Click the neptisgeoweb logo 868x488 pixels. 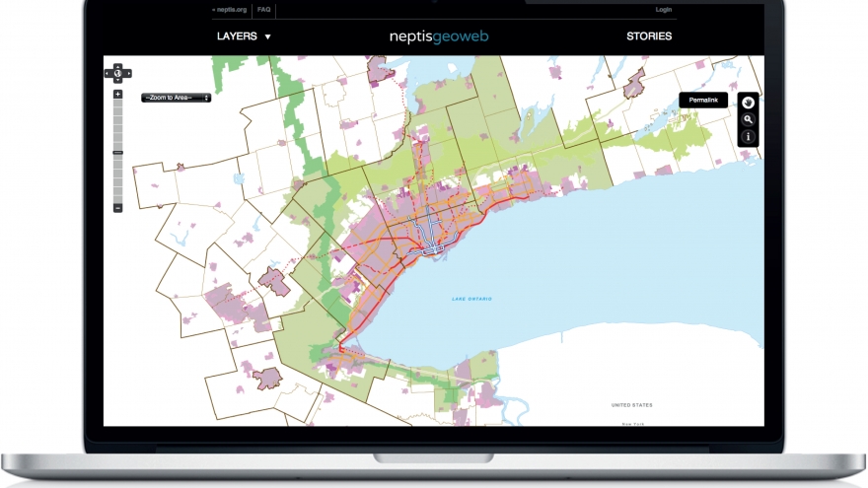439,36
